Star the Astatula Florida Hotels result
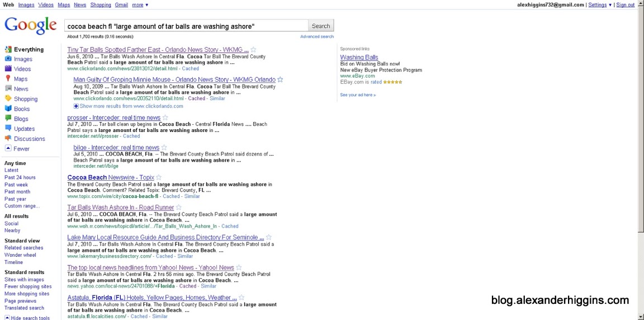644x320 pixels. 241,298
